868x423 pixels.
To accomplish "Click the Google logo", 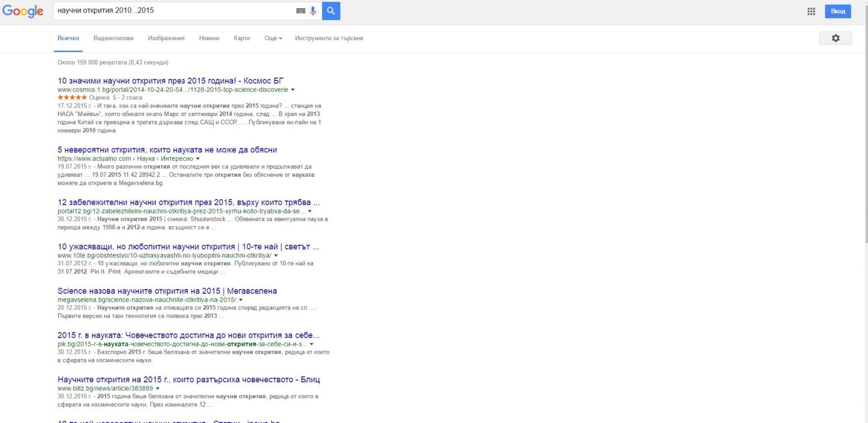I will 23,11.
